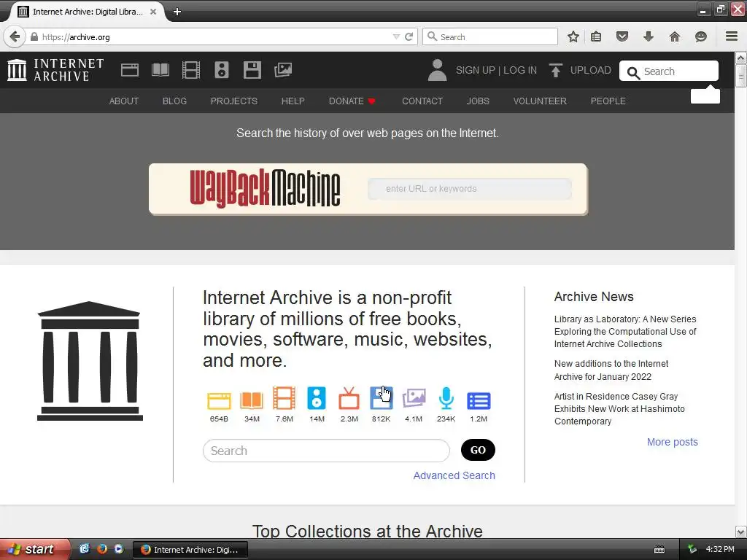Open the BLOG menu item

(x=174, y=101)
